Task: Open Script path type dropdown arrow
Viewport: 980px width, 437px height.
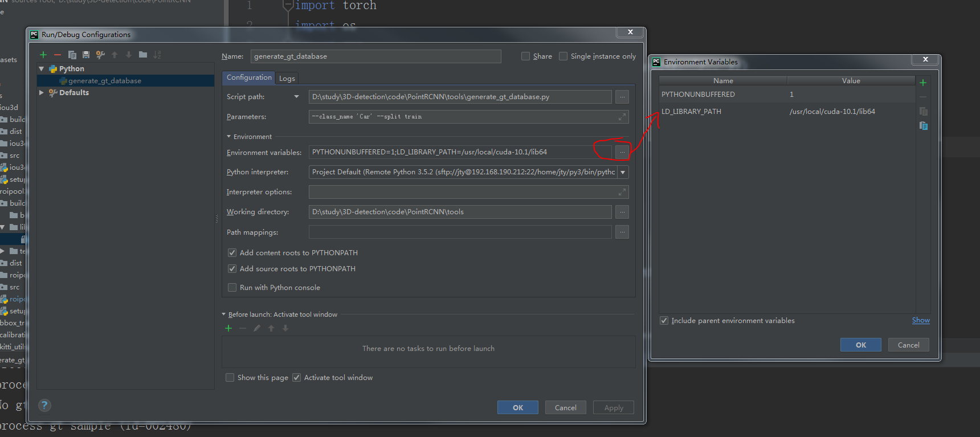Action: point(296,97)
